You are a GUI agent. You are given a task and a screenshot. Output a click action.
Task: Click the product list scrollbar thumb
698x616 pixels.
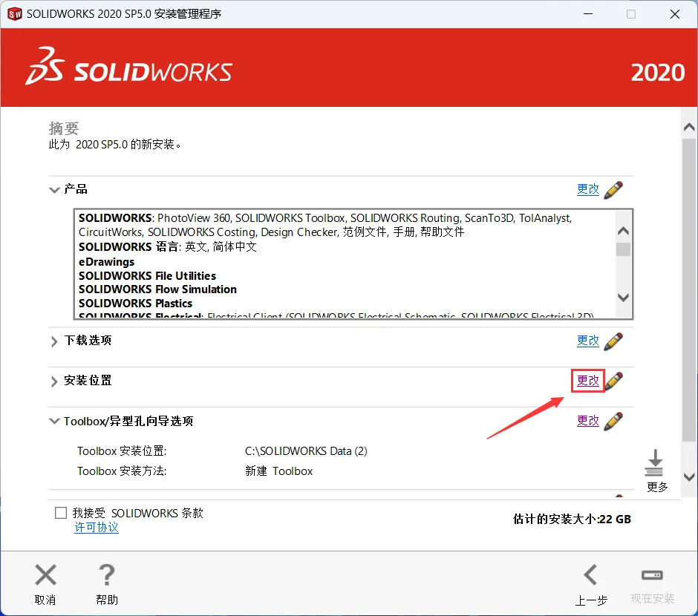click(623, 249)
